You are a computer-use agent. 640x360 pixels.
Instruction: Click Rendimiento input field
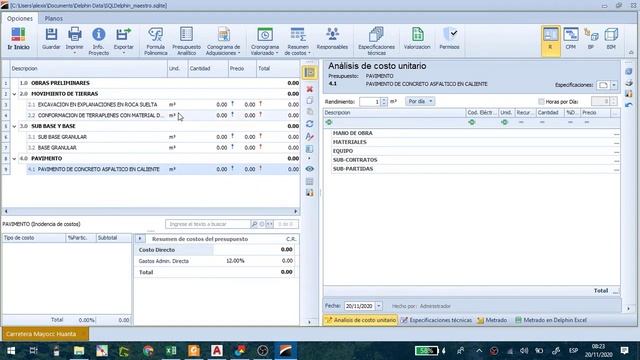pos(370,101)
